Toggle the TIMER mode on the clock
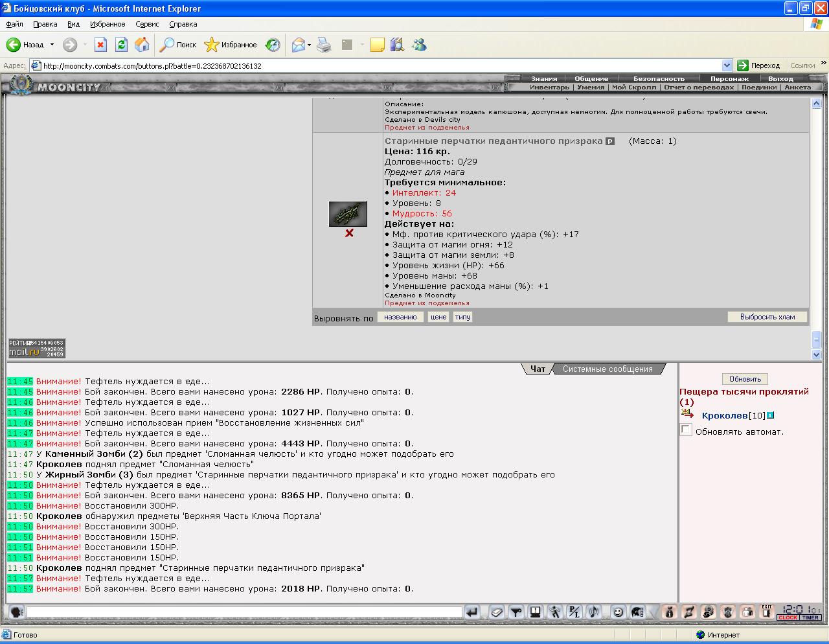This screenshot has height=644, width=829. 810,617
